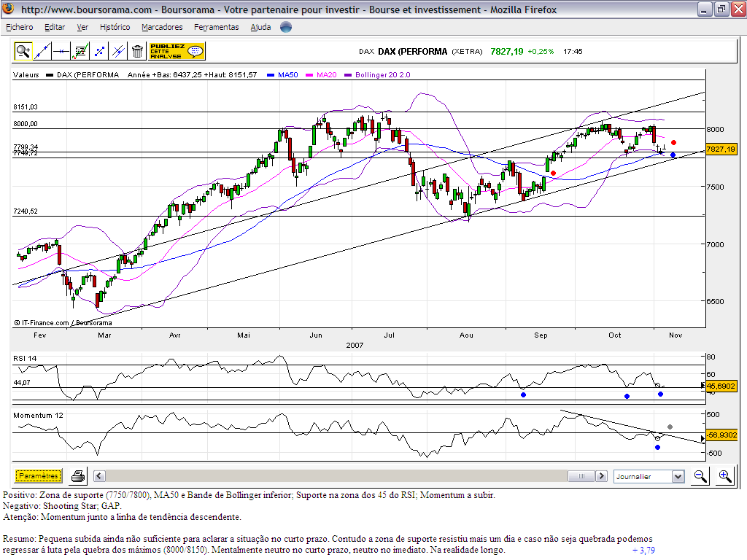Click the printer icon
Image resolution: width=747 pixels, height=560 pixels.
click(77, 475)
